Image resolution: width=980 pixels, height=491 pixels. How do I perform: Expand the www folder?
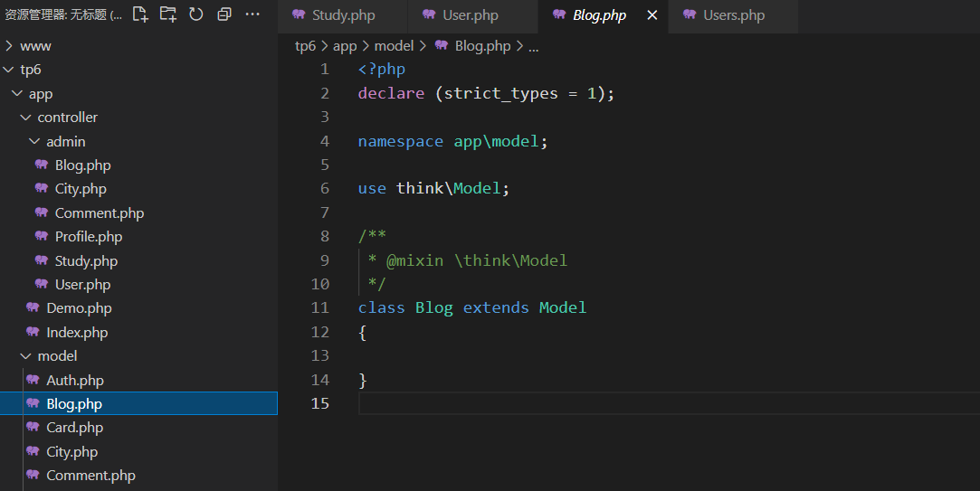pyautogui.click(x=138, y=46)
